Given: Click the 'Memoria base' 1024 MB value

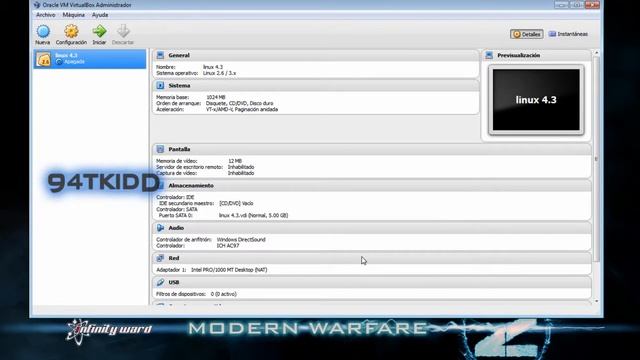Looking at the screenshot, I should tap(216, 97).
